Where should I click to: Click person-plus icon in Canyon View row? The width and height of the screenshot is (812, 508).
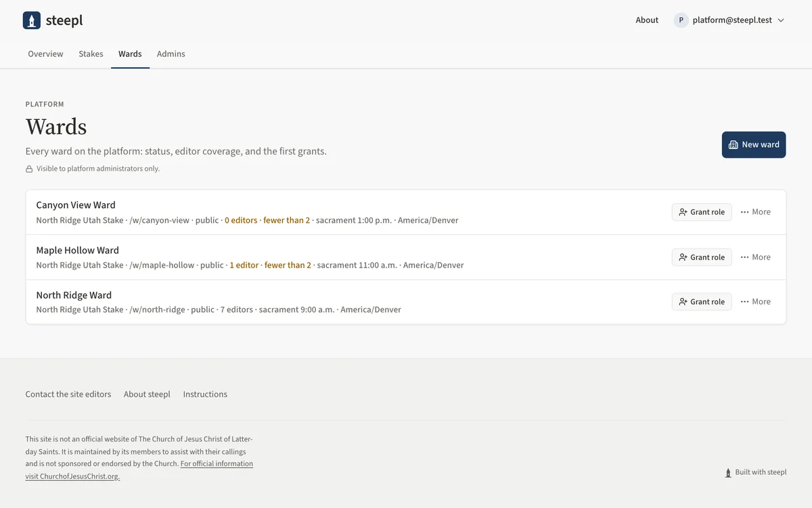click(683, 212)
